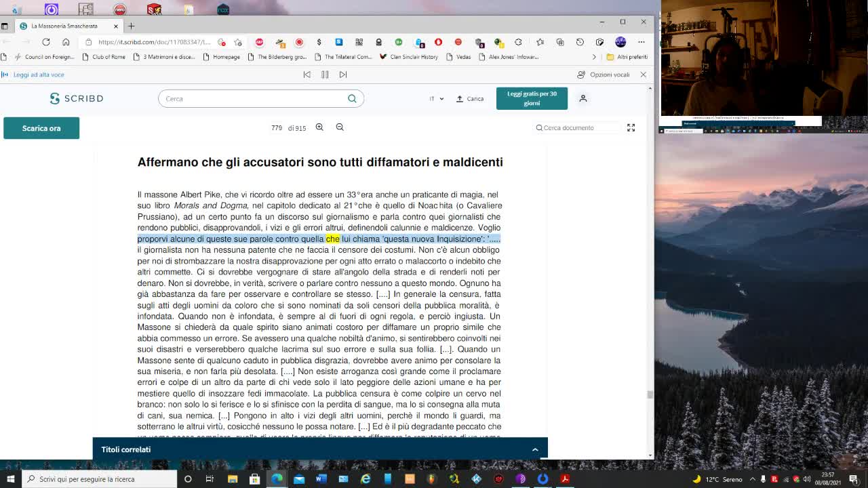Open File Explorer from taskbar
Viewport: 868px width, 488px height.
[x=233, y=479]
